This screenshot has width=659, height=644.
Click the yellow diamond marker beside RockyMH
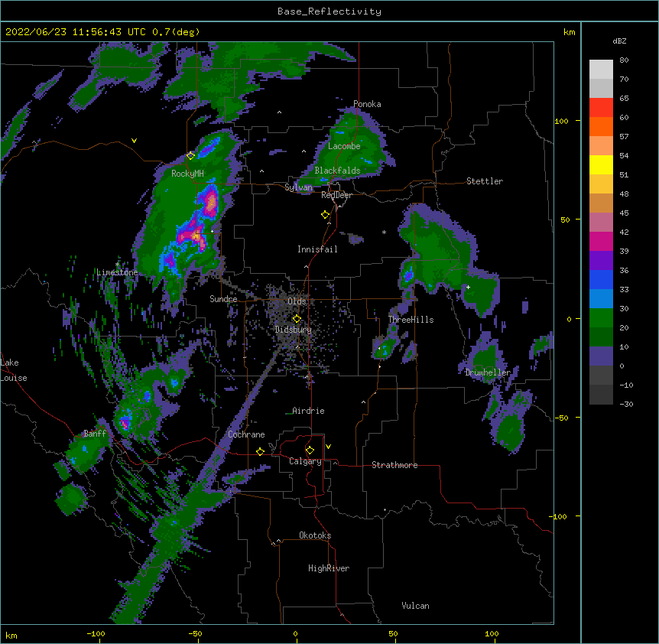tap(190, 156)
